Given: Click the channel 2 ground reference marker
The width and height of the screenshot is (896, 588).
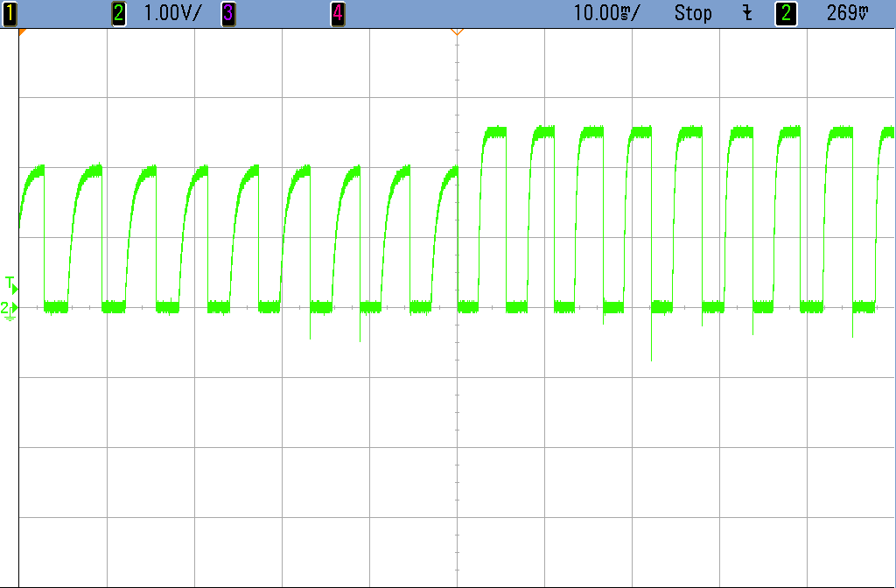Looking at the screenshot, I should pyautogui.click(x=10, y=309).
